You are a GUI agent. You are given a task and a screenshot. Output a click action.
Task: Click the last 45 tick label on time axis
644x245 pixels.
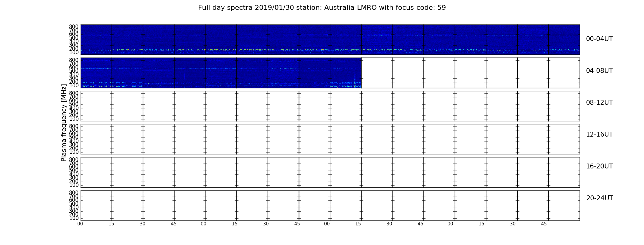(544, 224)
